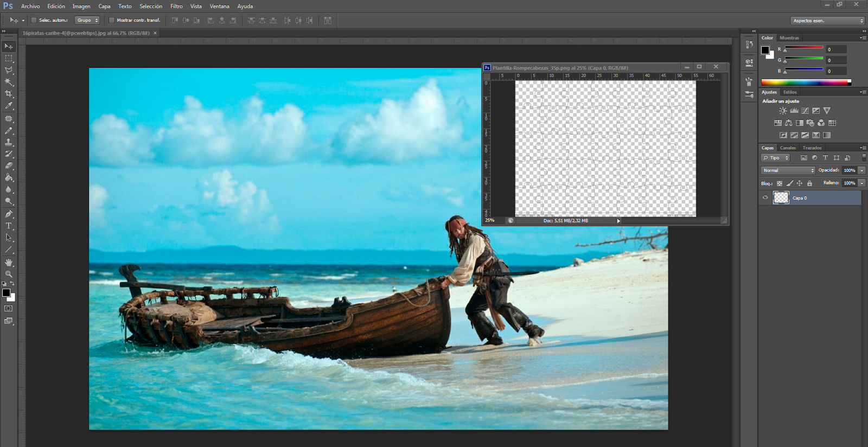
Task: Select the Brush tool
Action: pos(9,131)
